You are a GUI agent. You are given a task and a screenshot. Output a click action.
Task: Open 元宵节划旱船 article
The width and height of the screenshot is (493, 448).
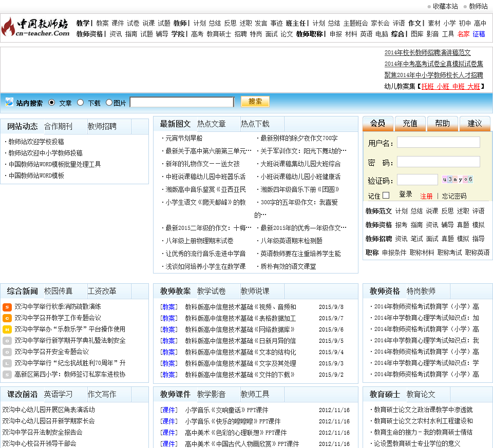(x=184, y=138)
